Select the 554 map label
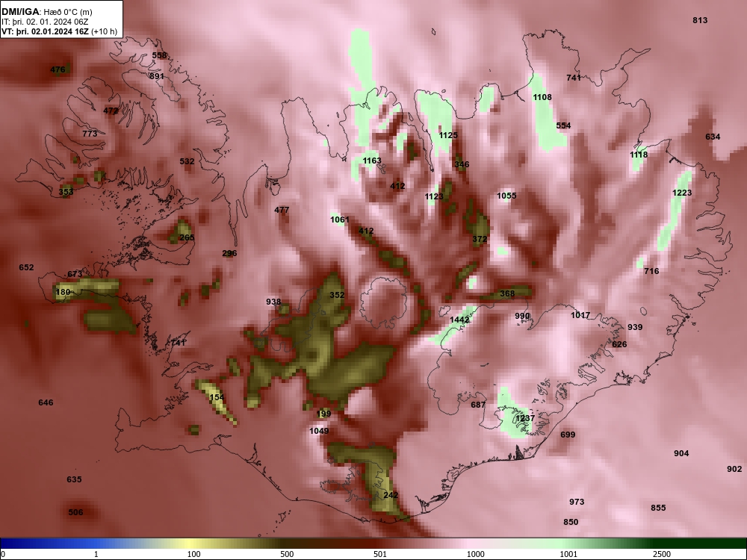The height and width of the screenshot is (560, 747). (x=563, y=125)
